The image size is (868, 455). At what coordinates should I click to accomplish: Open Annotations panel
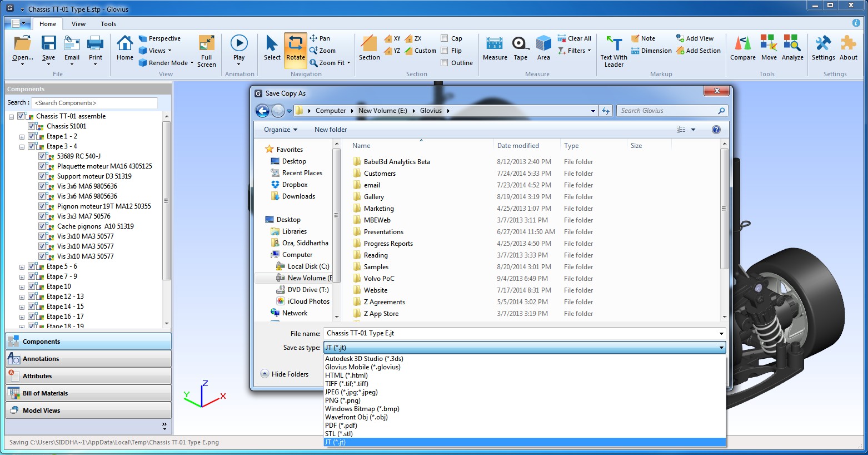coord(88,359)
